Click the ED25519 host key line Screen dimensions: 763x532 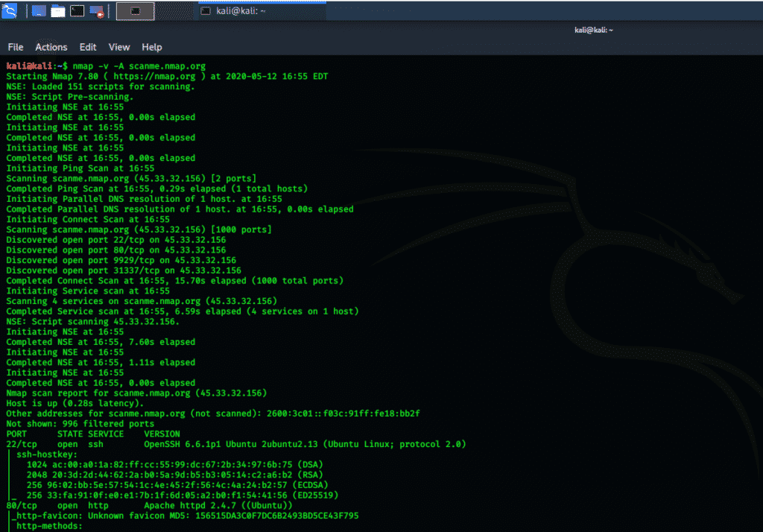click(x=183, y=495)
